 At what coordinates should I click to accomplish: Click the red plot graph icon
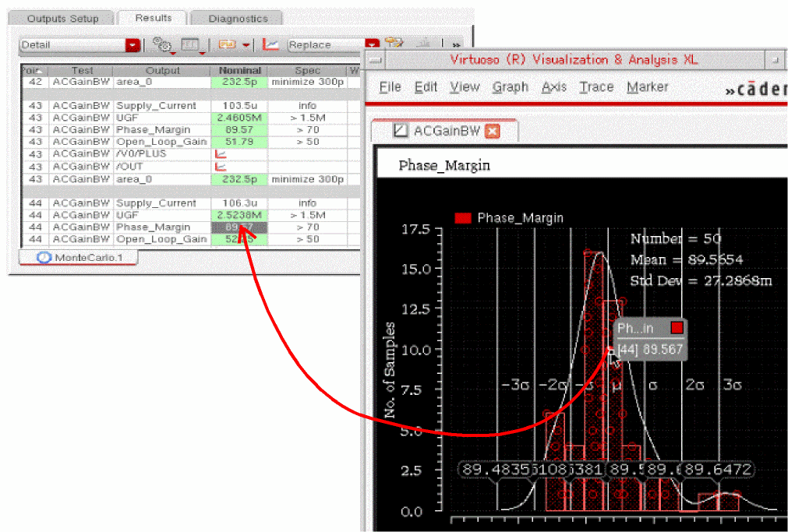pyautogui.click(x=270, y=44)
